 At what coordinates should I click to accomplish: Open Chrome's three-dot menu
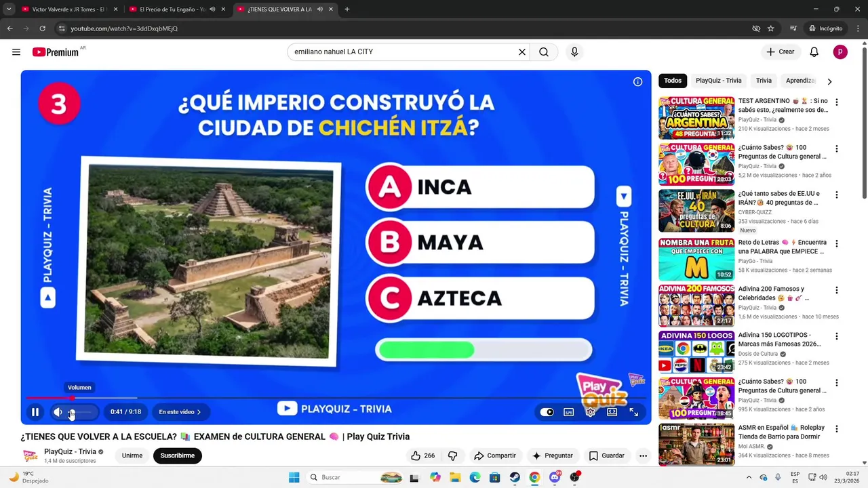859,28
